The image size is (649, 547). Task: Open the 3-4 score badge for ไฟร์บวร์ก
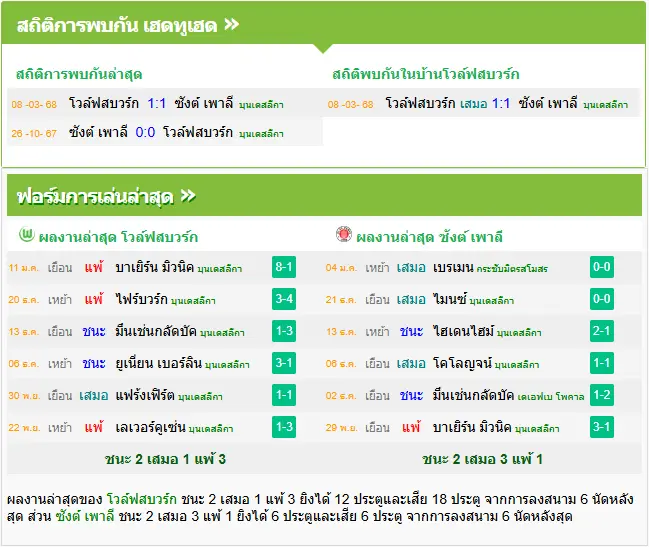[284, 299]
